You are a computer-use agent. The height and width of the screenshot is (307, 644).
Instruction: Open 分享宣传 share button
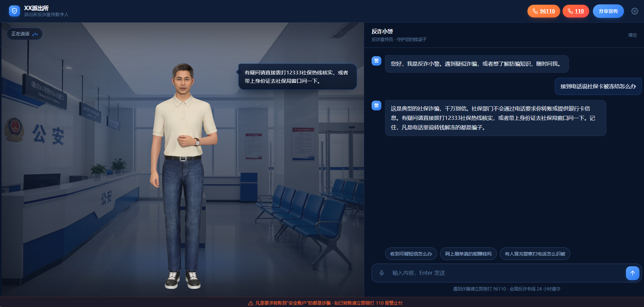coord(608,11)
